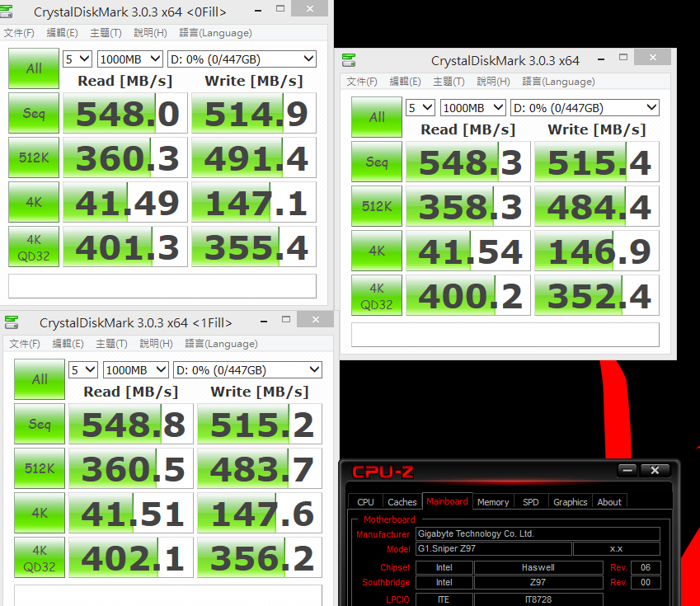This screenshot has width=700, height=606.
Task: Open test count dropdown in 1Fill window
Action: click(83, 369)
